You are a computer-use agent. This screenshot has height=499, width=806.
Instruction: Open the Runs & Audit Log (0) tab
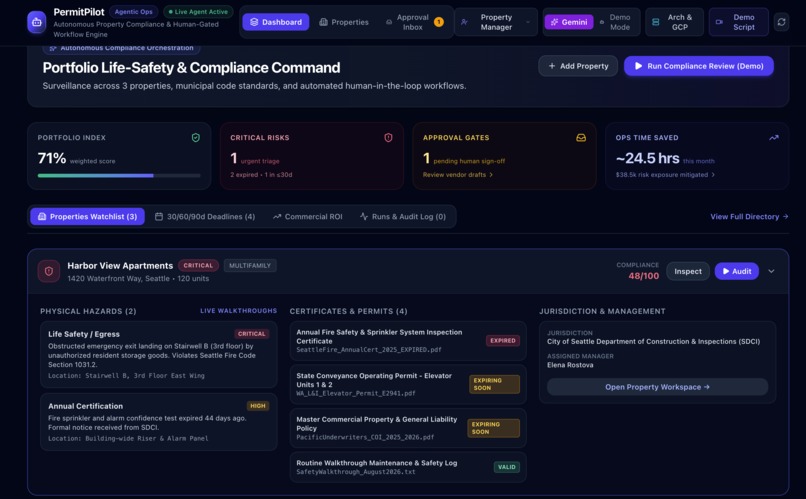point(403,217)
